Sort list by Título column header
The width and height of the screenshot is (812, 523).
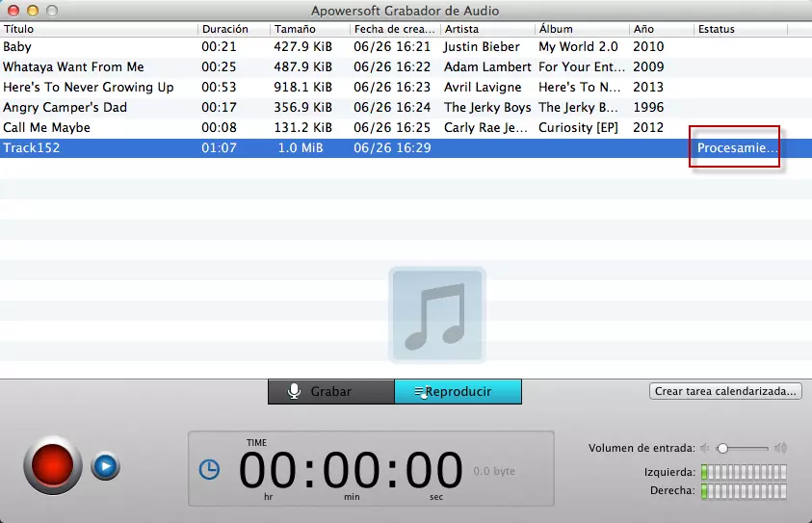click(x=96, y=29)
